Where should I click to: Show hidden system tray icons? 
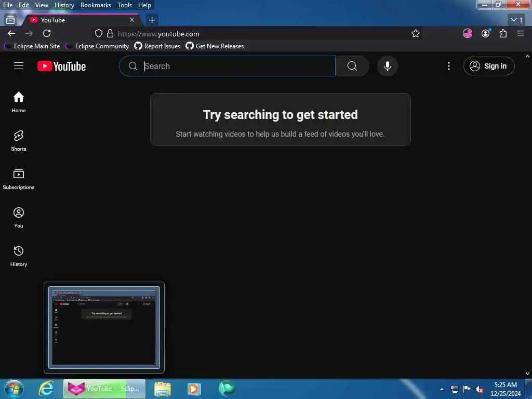pyautogui.click(x=442, y=389)
